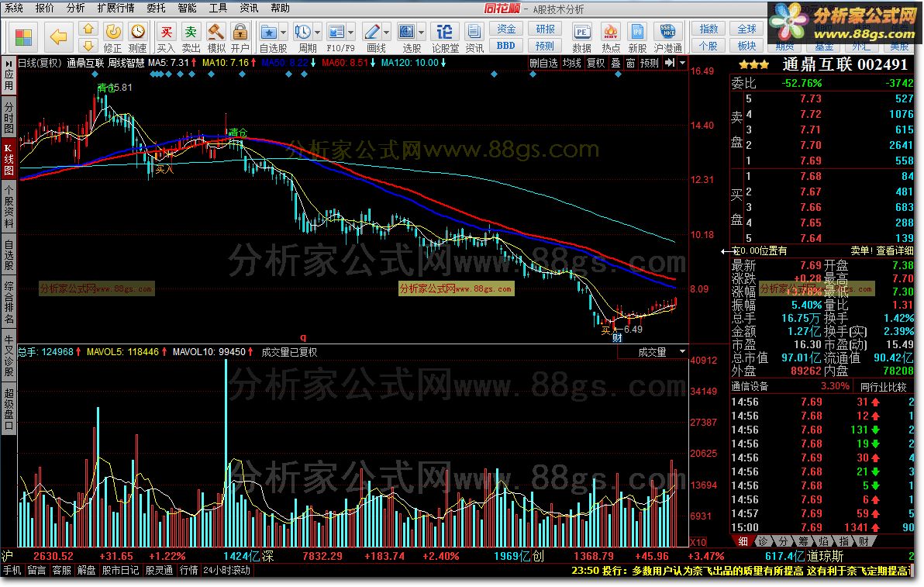Open the 智能 menu

tap(187, 8)
